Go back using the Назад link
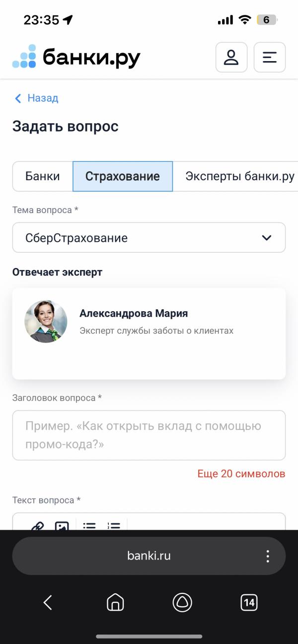 [36, 98]
